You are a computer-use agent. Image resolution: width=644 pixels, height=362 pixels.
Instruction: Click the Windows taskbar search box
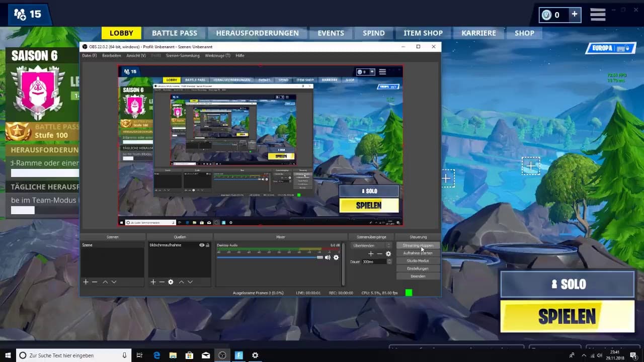73,355
